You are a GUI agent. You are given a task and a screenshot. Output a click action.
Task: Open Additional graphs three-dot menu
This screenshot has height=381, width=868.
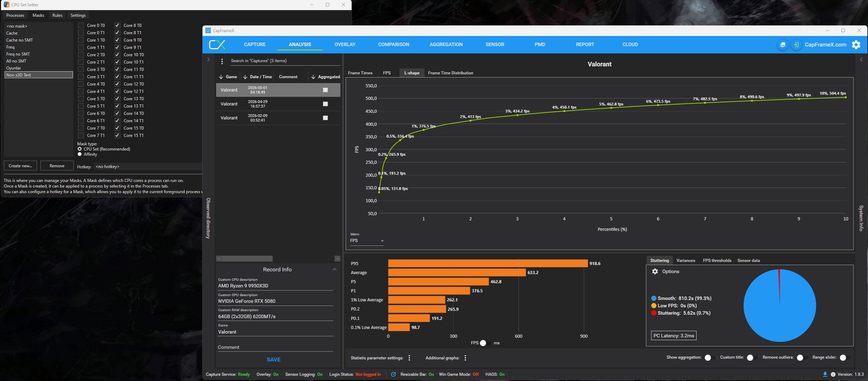point(465,358)
